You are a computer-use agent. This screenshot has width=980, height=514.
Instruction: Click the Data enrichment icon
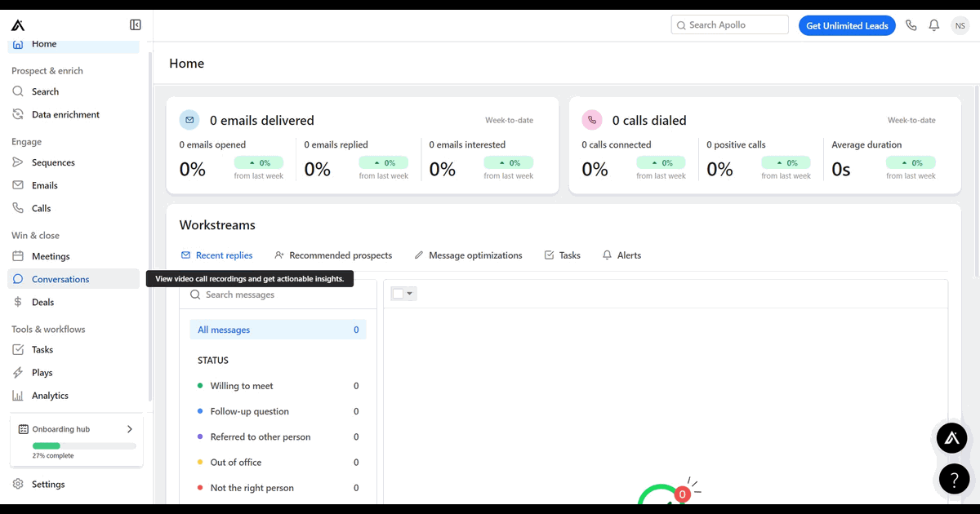[x=18, y=114]
